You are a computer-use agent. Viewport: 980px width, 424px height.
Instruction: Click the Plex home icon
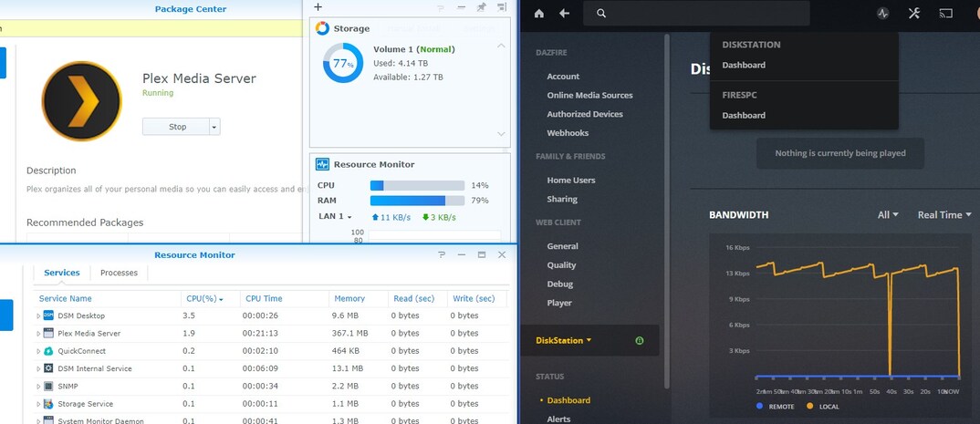(538, 13)
